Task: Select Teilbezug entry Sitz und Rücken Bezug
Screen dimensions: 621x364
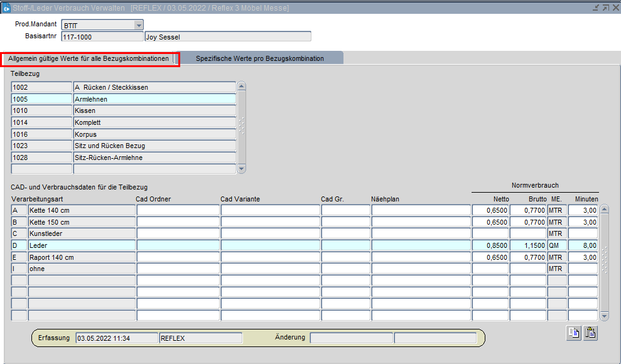Action: click(154, 146)
